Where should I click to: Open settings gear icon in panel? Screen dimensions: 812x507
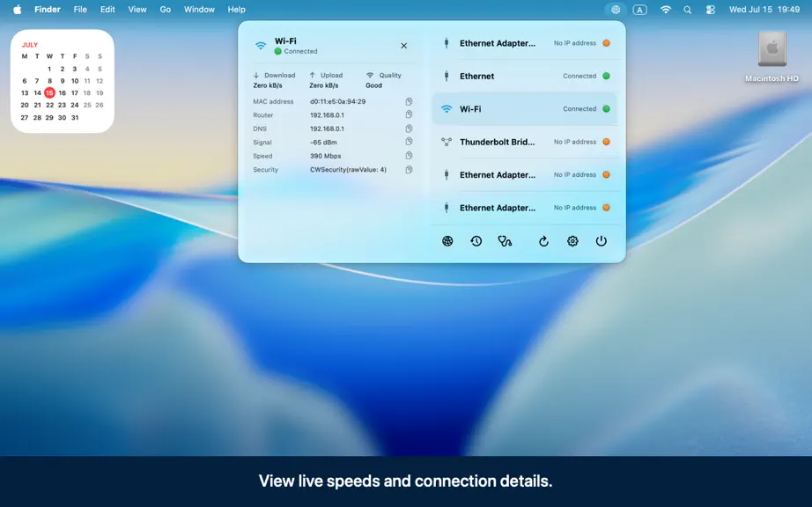click(x=572, y=241)
